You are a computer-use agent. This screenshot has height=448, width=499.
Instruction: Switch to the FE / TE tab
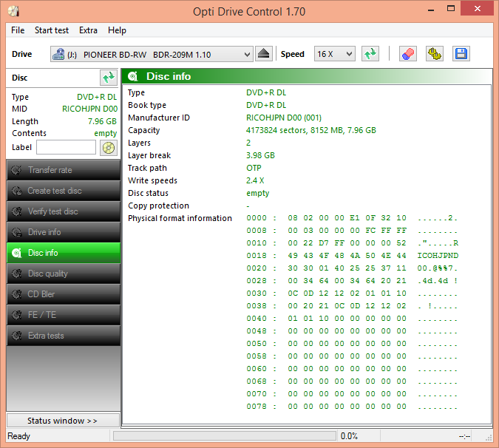64,315
